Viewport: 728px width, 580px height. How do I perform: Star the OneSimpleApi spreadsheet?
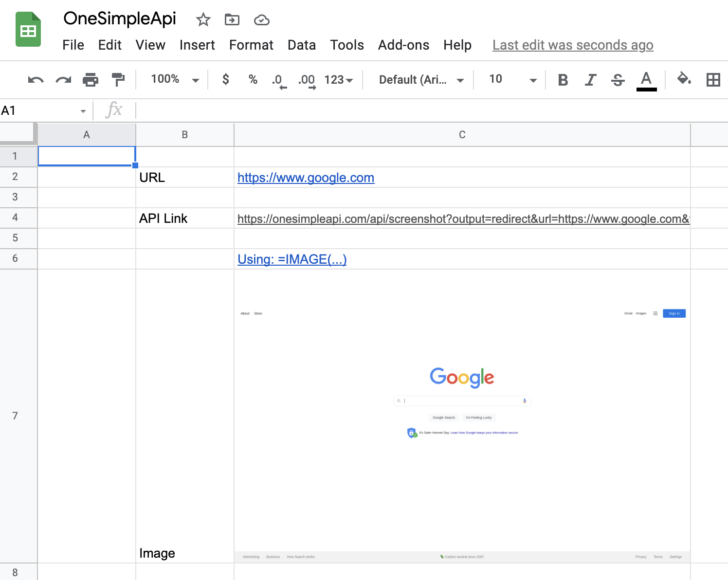[203, 20]
